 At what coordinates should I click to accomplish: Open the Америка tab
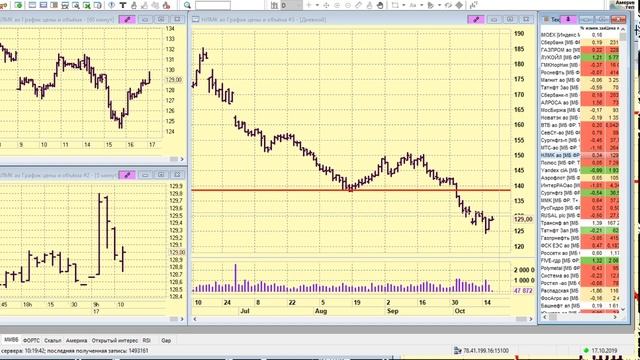pyautogui.click(x=76, y=340)
